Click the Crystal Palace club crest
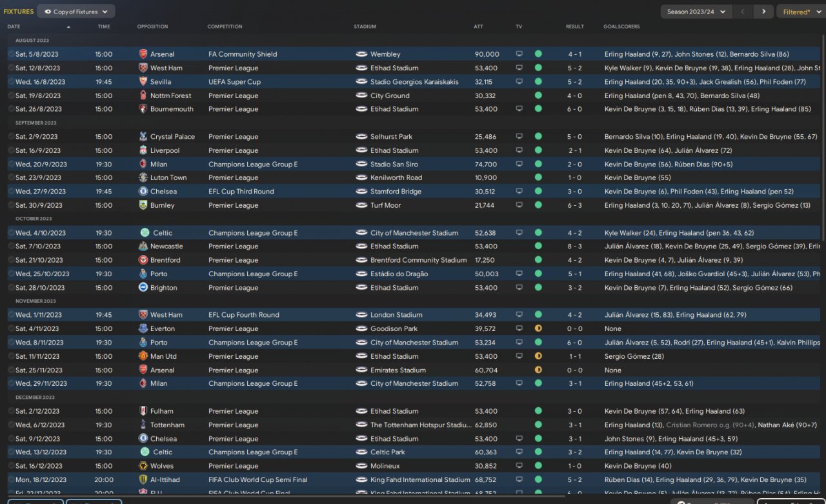 click(x=143, y=137)
